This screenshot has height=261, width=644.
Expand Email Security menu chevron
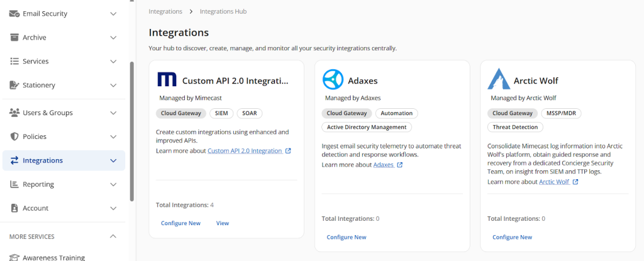pyautogui.click(x=113, y=14)
